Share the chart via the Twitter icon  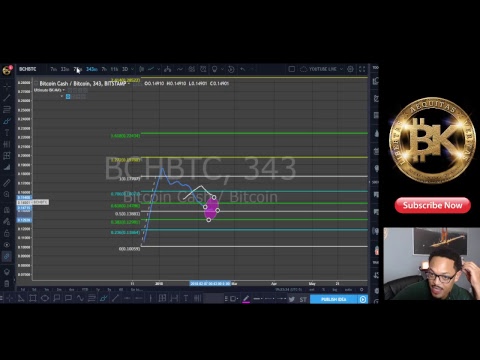click(x=292, y=299)
